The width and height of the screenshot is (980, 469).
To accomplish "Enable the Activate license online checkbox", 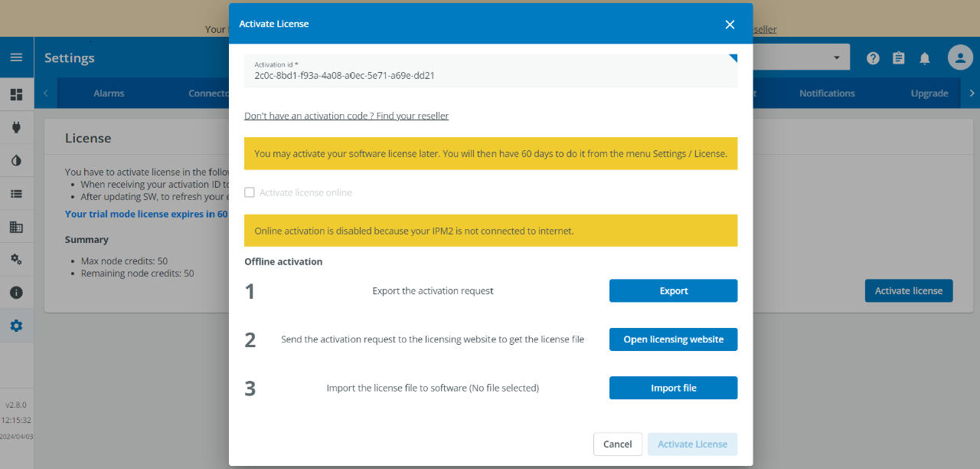I will click(250, 192).
